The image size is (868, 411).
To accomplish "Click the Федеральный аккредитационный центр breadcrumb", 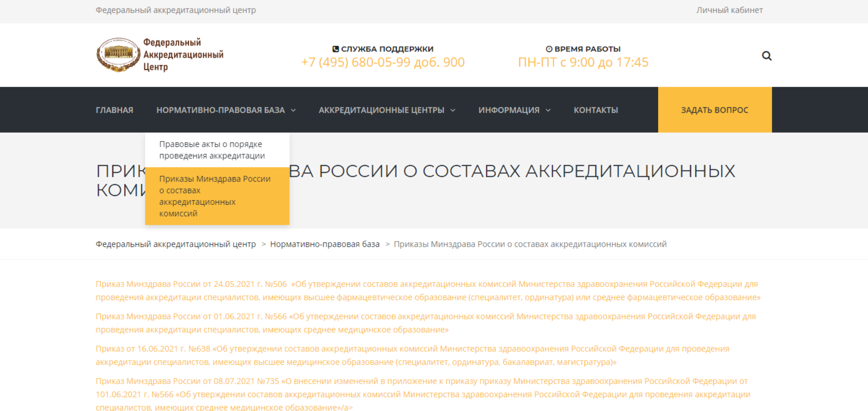I will pos(176,244).
